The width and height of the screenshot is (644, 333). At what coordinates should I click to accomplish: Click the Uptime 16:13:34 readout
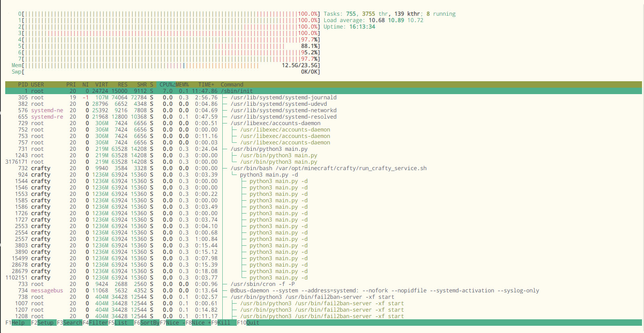point(349,27)
